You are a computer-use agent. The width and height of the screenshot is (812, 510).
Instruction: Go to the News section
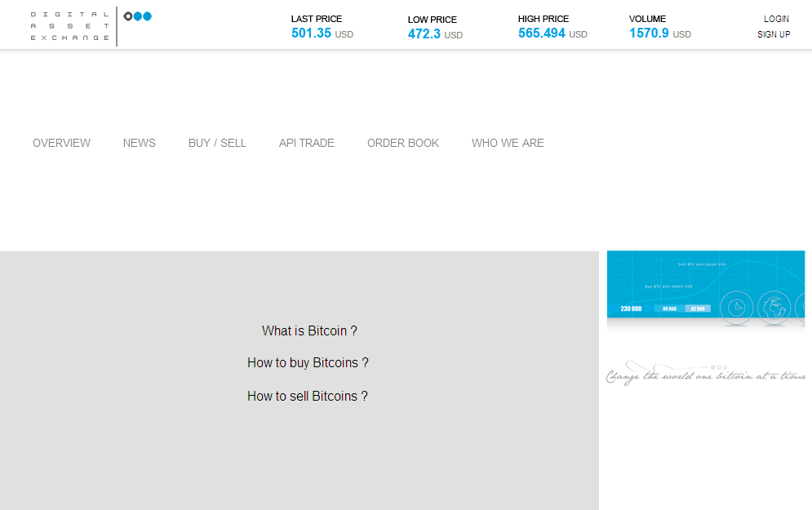(140, 143)
